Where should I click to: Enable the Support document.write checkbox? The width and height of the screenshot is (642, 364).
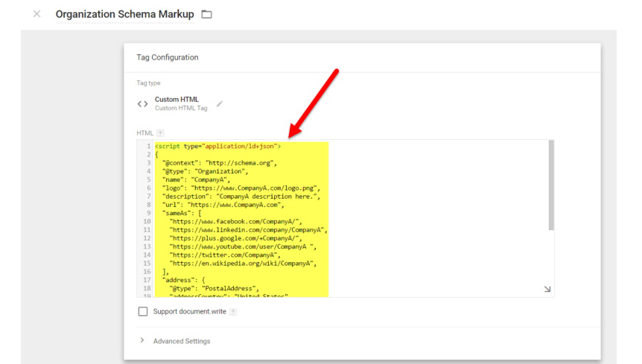tap(143, 312)
